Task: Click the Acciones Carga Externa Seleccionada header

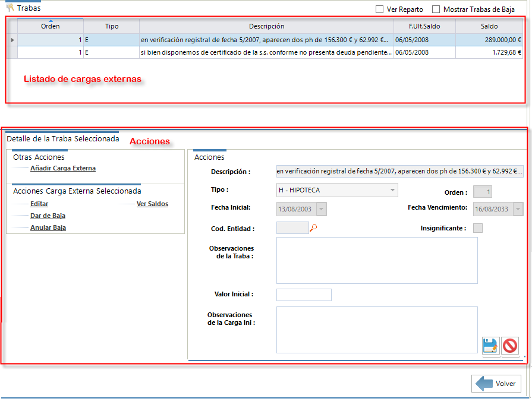Action: pos(77,191)
